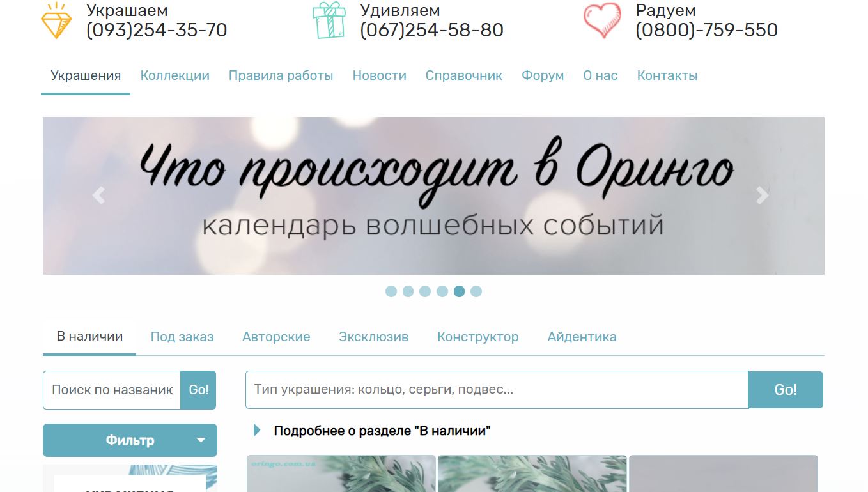868x492 pixels.
Task: Click Go! button next to name search
Action: pyautogui.click(x=199, y=390)
